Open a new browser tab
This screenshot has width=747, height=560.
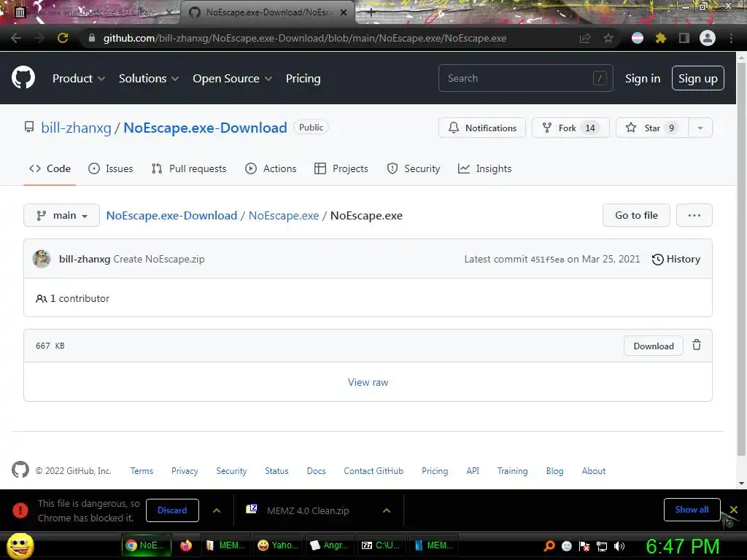coord(371,13)
